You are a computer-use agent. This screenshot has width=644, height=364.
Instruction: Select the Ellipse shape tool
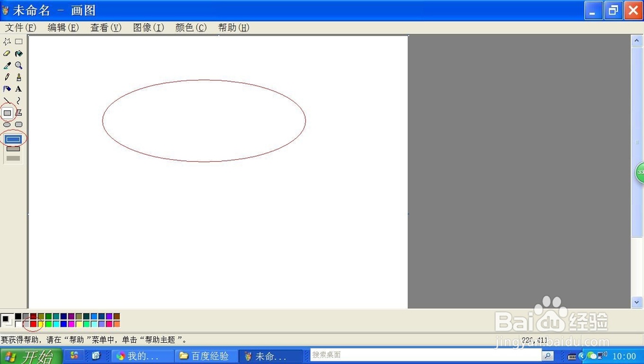pos(7,124)
